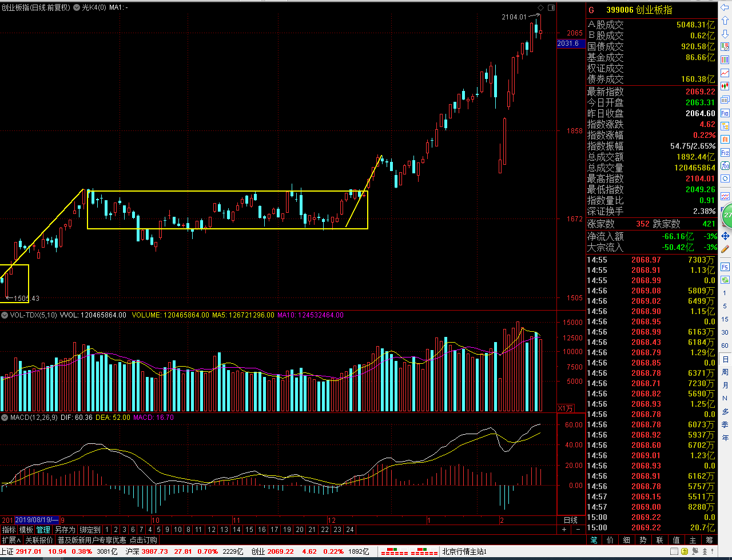The height and width of the screenshot is (560, 732).
Task: Select the weekly 周 period in the sidebar
Action: coord(725,372)
